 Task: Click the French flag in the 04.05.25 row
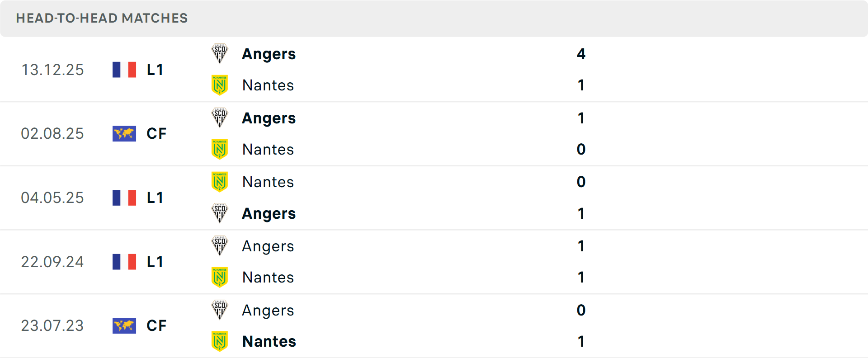[x=124, y=198]
